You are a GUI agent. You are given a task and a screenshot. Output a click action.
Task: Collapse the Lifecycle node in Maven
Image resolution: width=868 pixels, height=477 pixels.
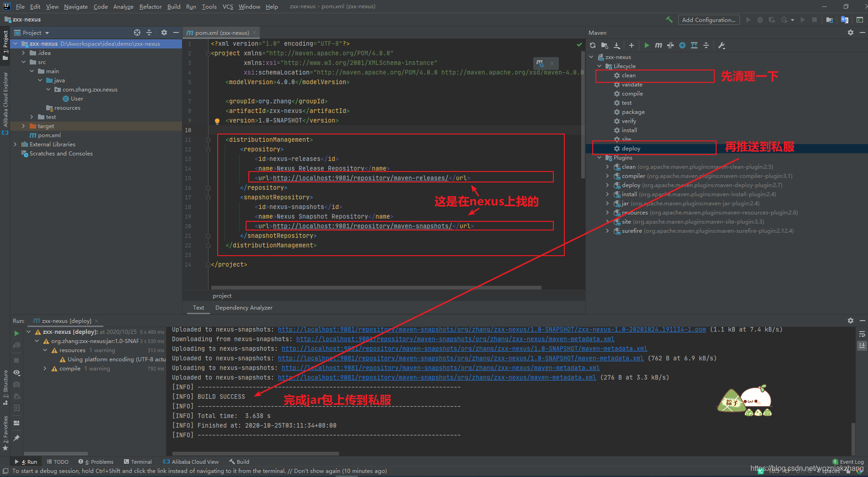(599, 66)
